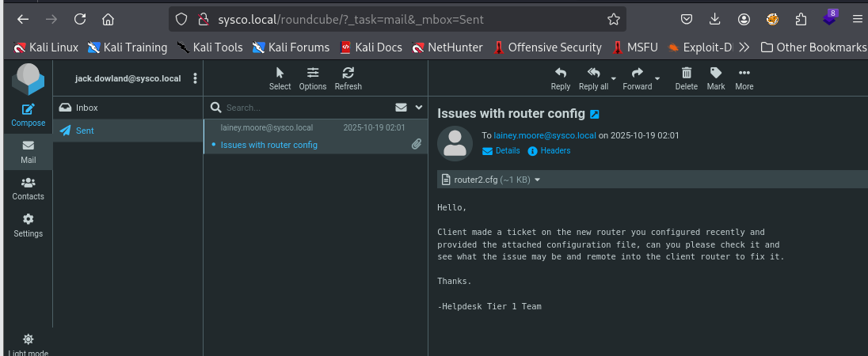Open the Mark message menu
Viewport: 868px width, 356px height.
tap(716, 78)
